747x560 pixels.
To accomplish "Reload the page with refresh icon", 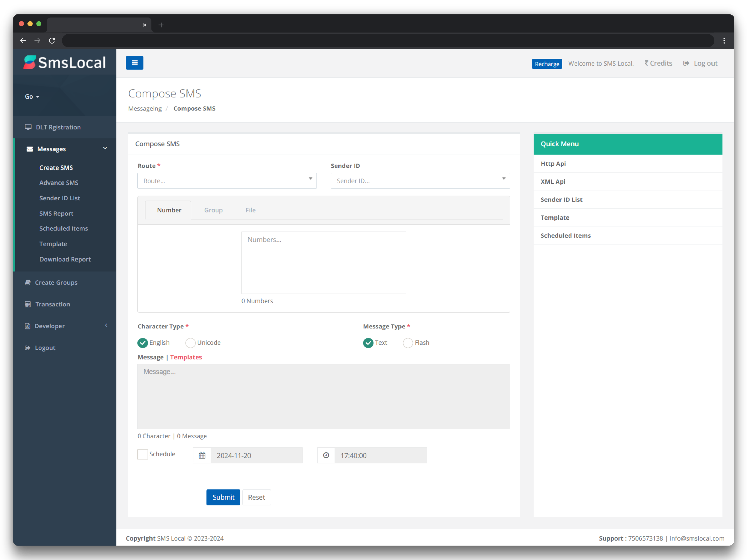I will (52, 40).
